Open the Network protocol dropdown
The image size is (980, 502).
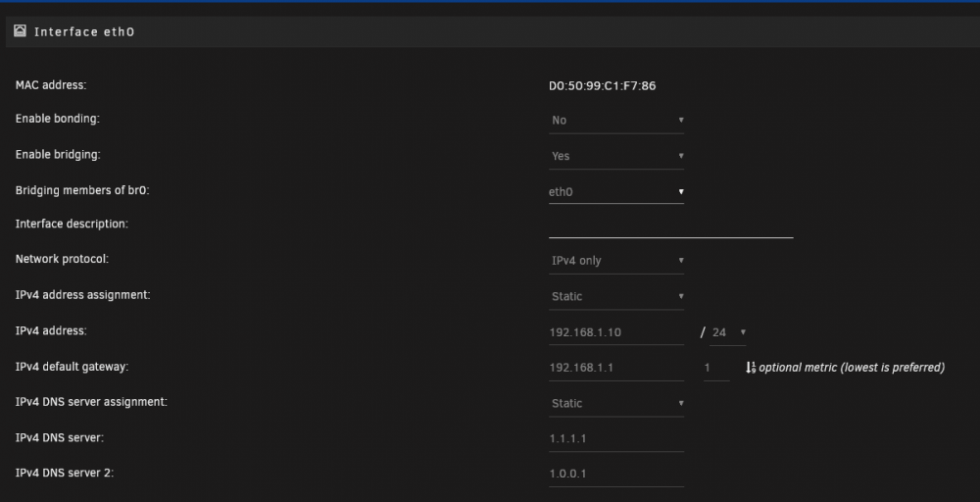616,261
